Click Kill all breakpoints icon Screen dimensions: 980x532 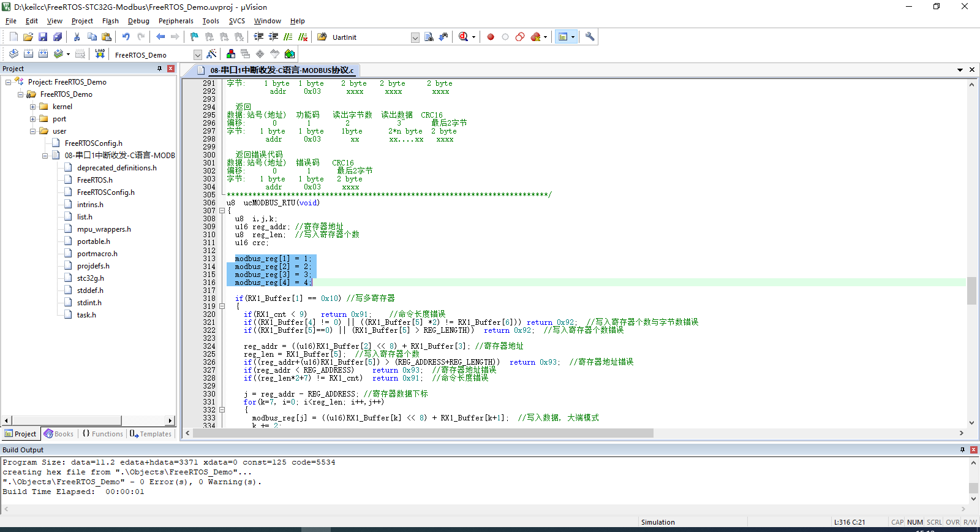coord(535,37)
